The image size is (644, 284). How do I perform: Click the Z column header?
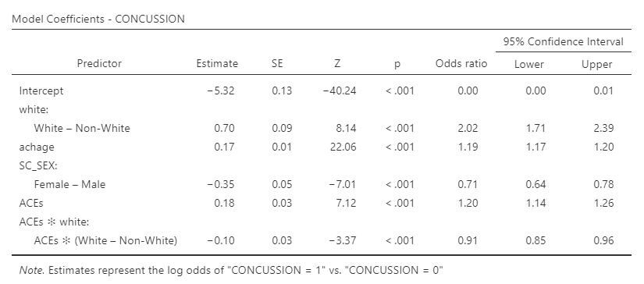pos(337,64)
